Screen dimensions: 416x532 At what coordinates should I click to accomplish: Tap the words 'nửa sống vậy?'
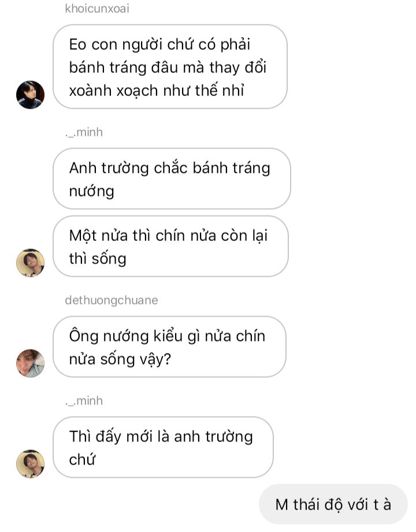(120, 359)
